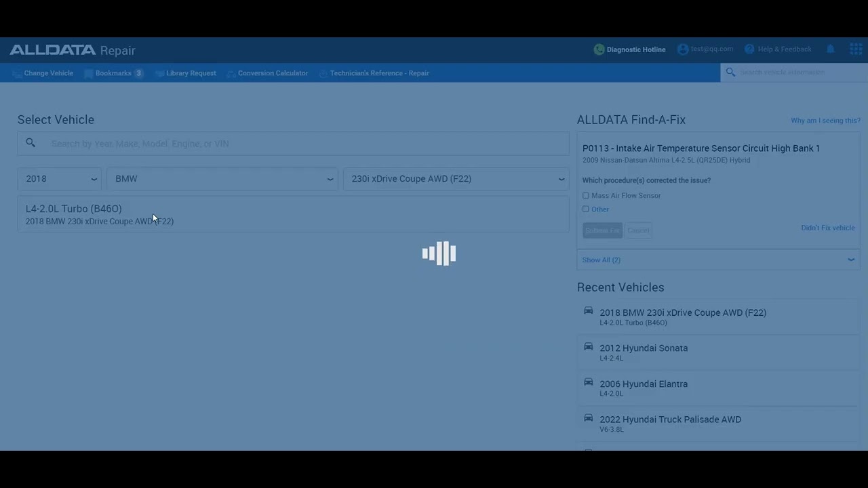The width and height of the screenshot is (868, 488).
Task: Click the test@qq.com account text
Action: tap(712, 49)
